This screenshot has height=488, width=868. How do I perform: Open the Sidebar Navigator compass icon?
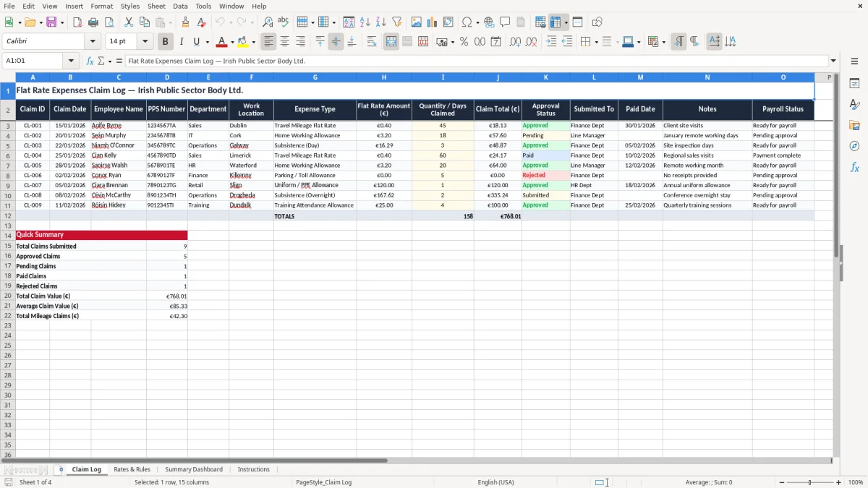pyautogui.click(x=854, y=146)
